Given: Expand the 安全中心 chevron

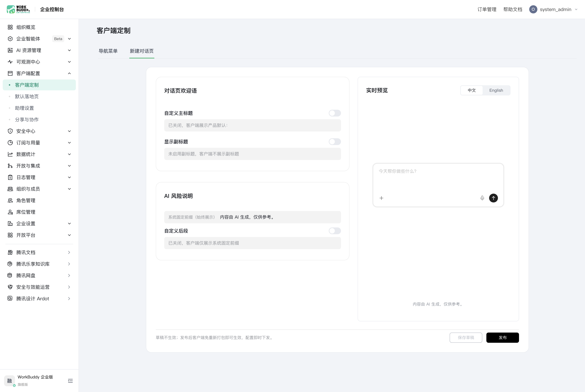Looking at the screenshot, I should point(69,131).
